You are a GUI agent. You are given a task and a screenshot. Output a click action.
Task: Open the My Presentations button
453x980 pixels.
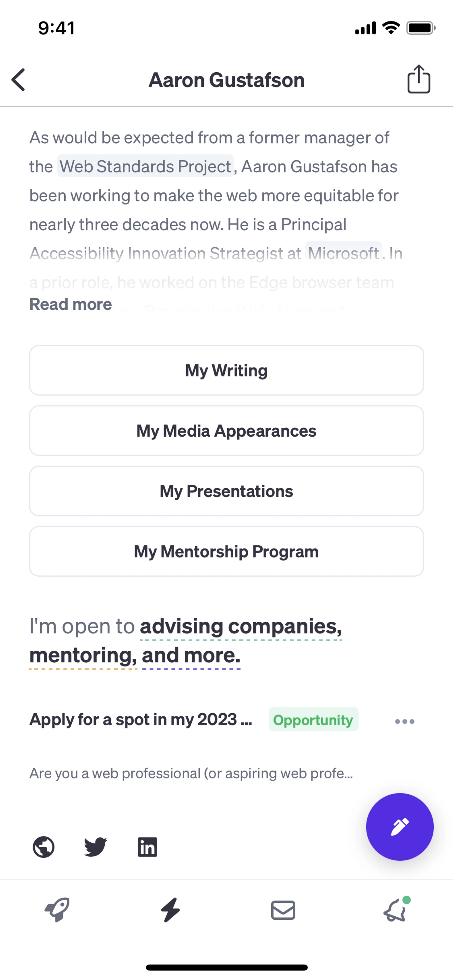click(226, 491)
